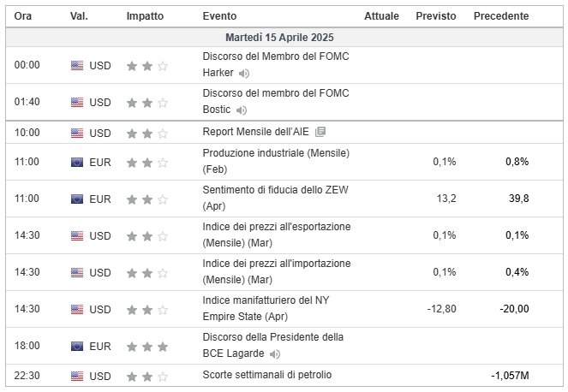Click the speaker icon next to Harker
The image size is (568, 392).
click(x=244, y=74)
